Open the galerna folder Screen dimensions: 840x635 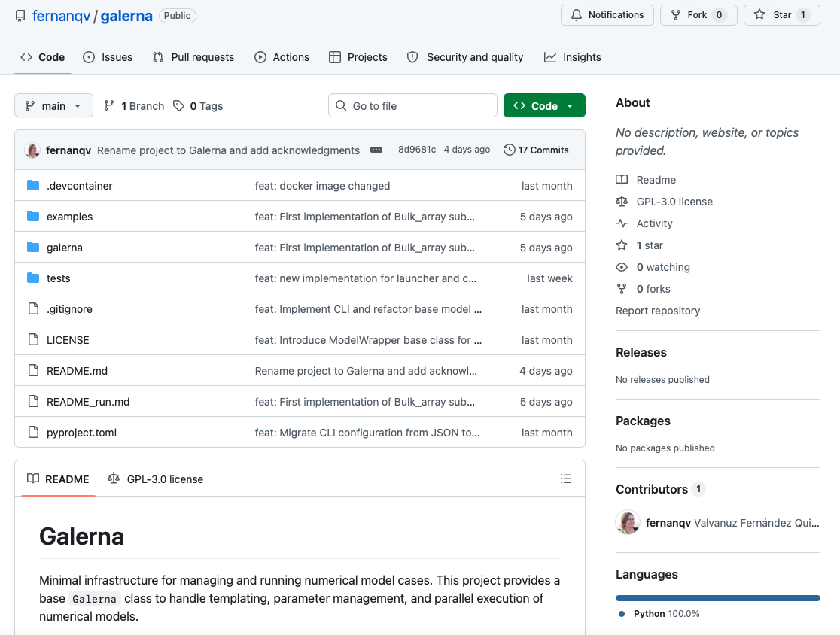pyautogui.click(x=64, y=248)
